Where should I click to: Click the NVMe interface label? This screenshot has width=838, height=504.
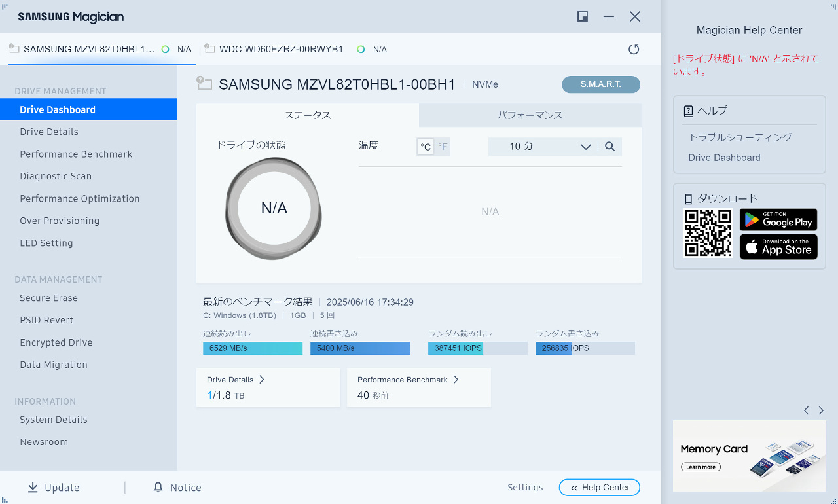click(485, 84)
